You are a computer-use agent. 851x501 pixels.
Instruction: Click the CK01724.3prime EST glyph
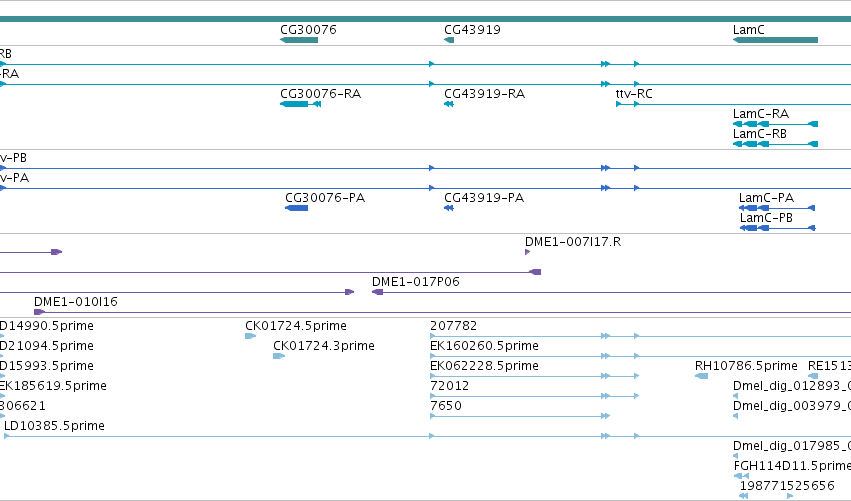[x=279, y=357]
